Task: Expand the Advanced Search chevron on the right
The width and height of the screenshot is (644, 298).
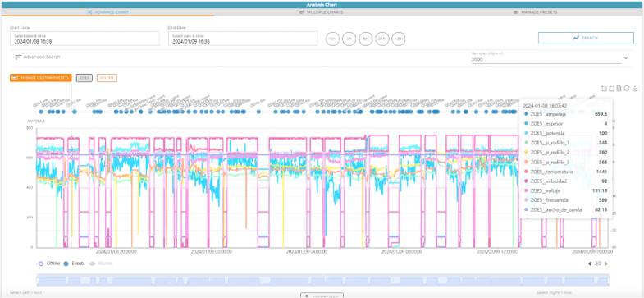Action: point(626,58)
